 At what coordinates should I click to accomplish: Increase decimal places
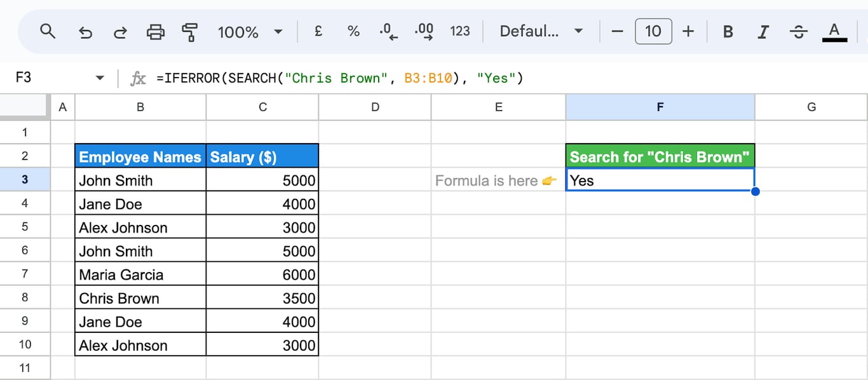click(423, 31)
